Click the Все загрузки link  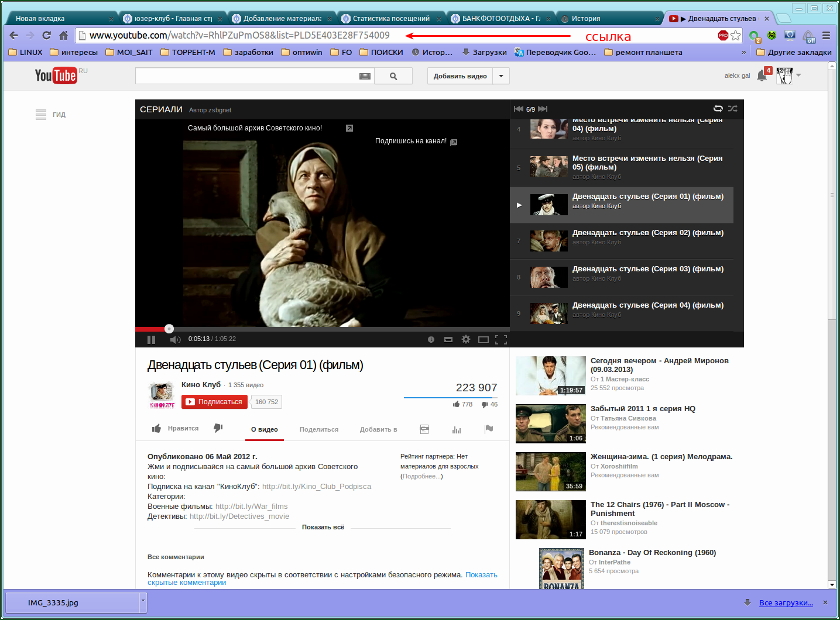(x=786, y=603)
